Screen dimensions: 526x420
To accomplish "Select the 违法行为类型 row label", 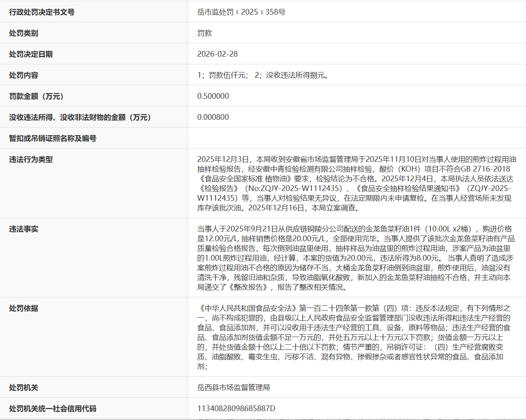I will 31,159.
